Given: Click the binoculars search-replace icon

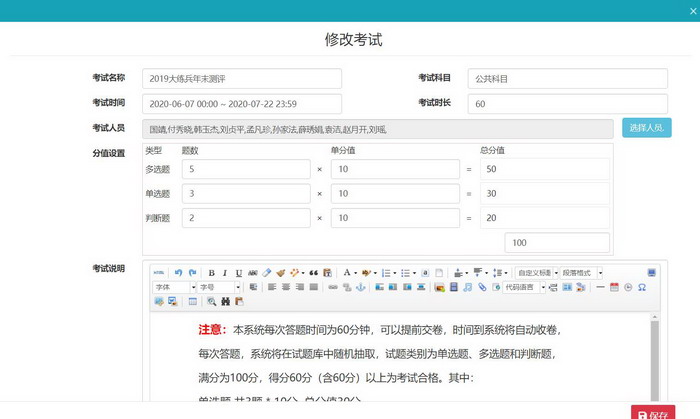Looking at the screenshot, I should (225, 301).
